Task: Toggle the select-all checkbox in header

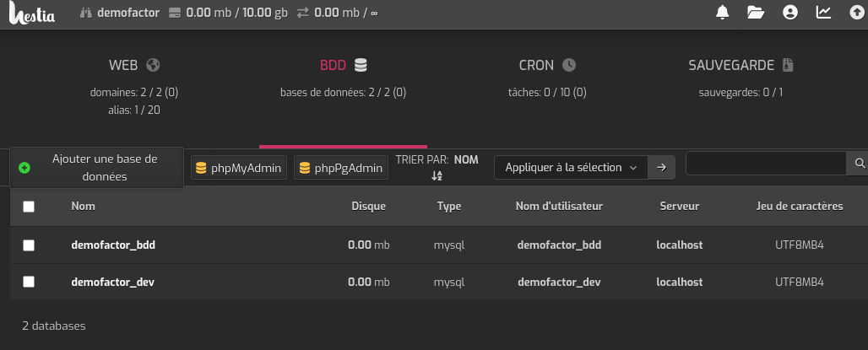Action: coord(29,207)
